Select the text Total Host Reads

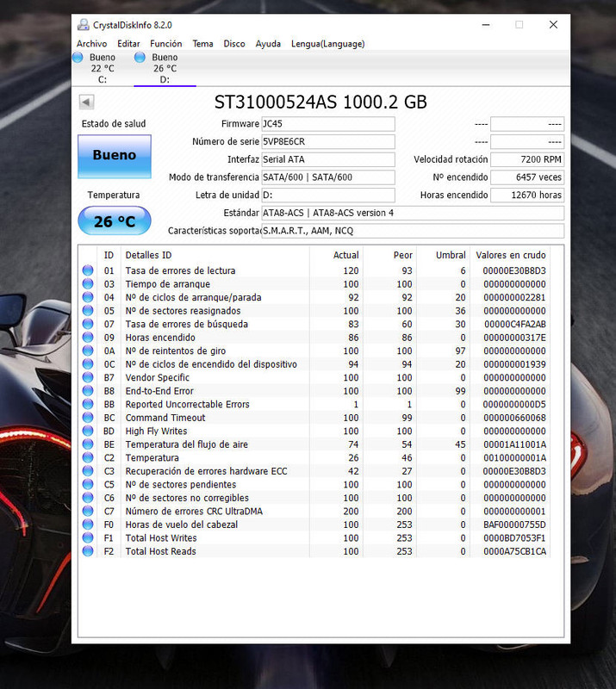click(x=161, y=551)
